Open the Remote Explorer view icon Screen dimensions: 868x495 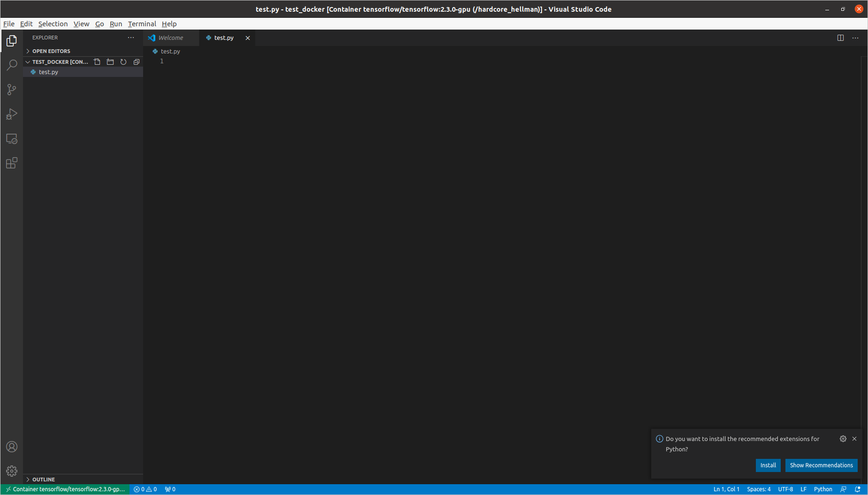(12, 139)
